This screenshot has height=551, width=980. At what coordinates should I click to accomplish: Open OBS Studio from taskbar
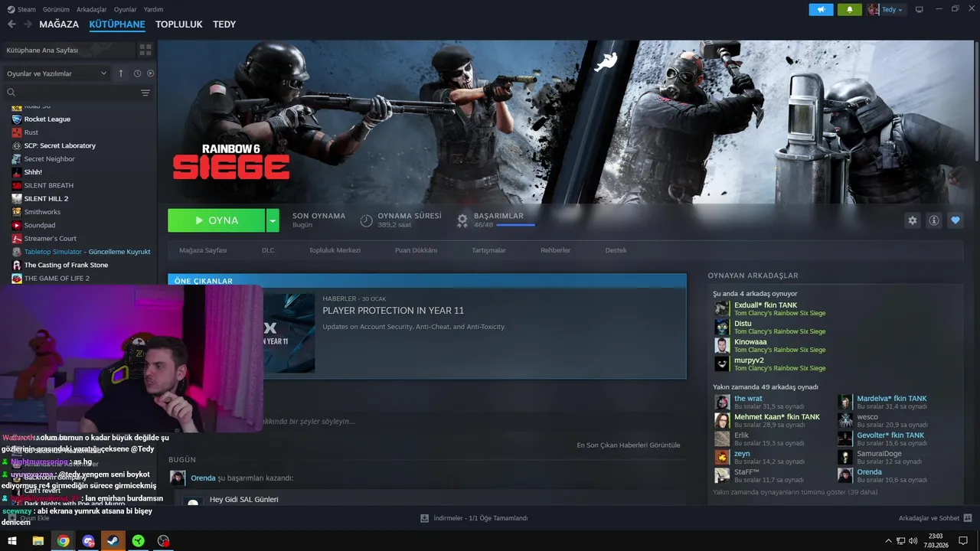[x=163, y=541]
